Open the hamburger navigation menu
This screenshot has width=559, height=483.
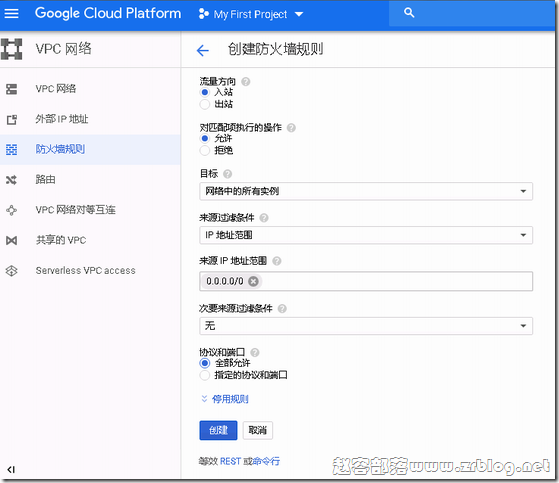click(11, 14)
